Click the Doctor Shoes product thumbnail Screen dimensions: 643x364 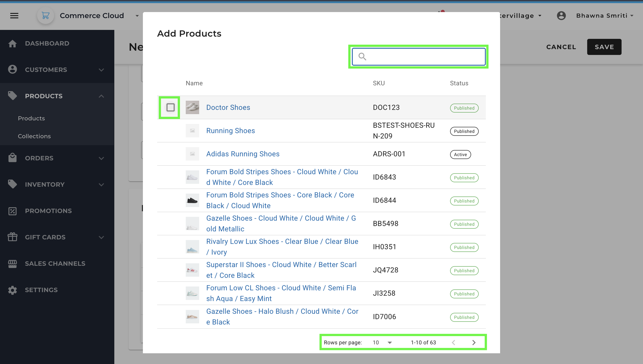192,108
